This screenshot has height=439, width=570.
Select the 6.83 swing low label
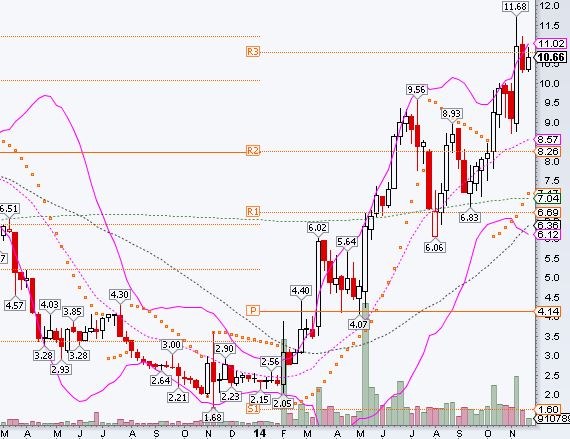click(x=470, y=217)
